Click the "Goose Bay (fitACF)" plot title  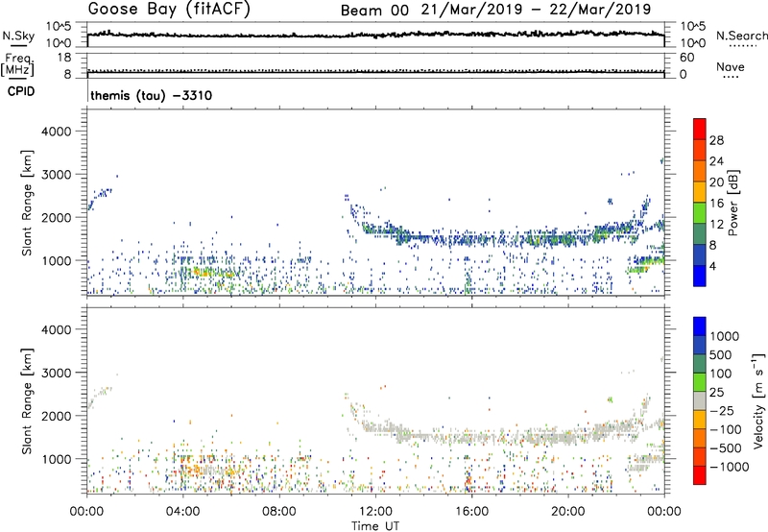[x=169, y=9]
